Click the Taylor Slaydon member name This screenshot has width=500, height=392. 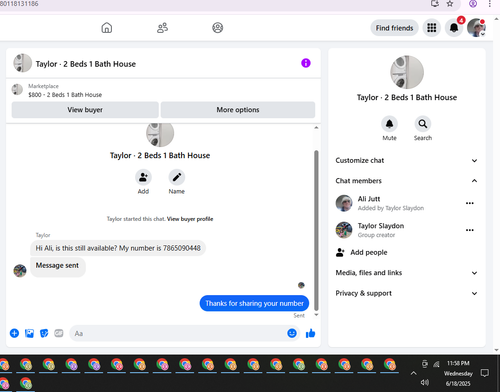click(381, 226)
